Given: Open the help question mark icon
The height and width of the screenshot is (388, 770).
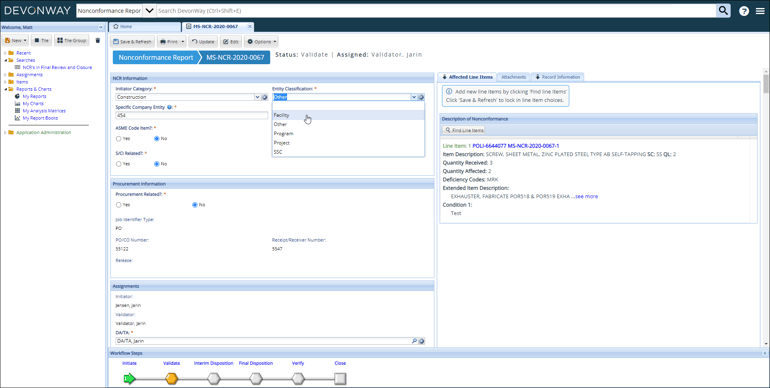Looking at the screenshot, I should pos(744,11).
